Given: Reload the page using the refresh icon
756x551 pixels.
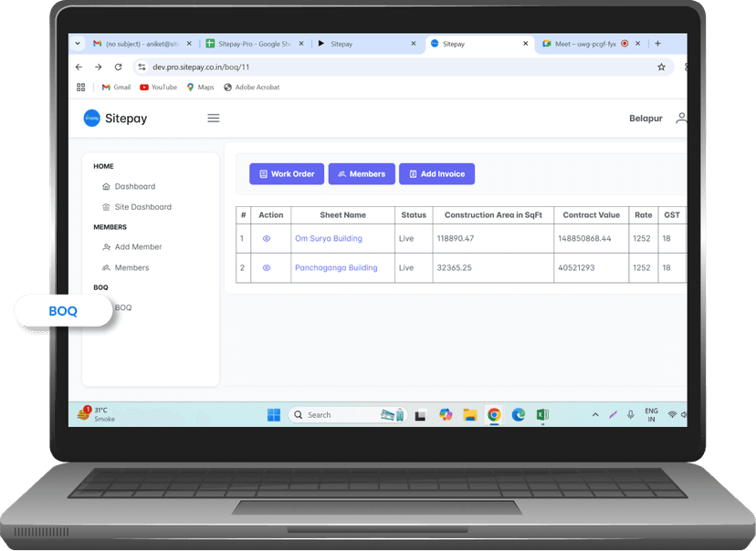Looking at the screenshot, I should [118, 67].
